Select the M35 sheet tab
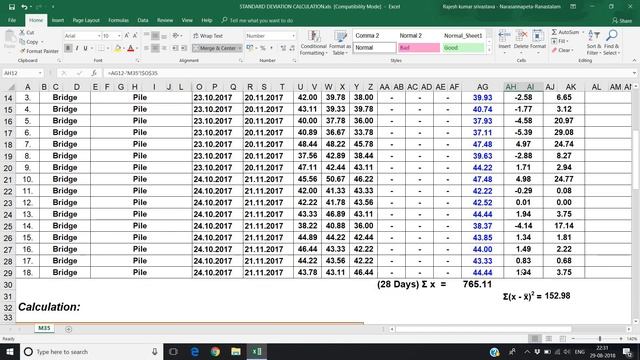 pyautogui.click(x=44, y=328)
